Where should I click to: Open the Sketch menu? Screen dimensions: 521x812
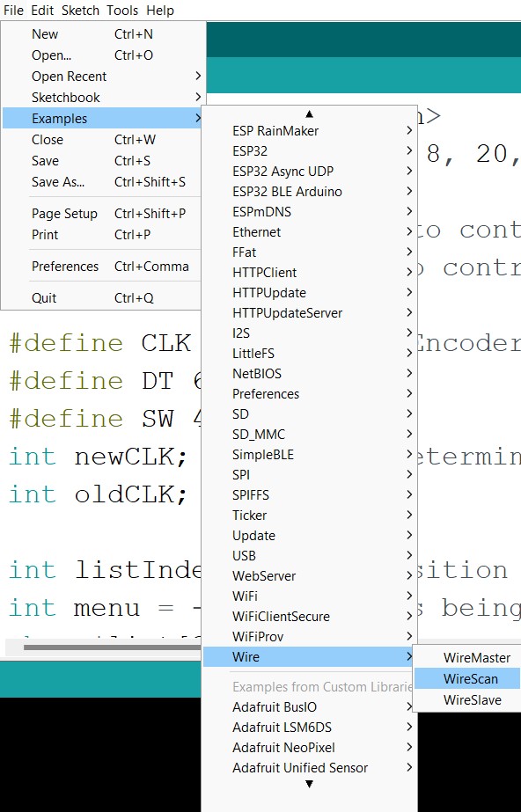[80, 11]
